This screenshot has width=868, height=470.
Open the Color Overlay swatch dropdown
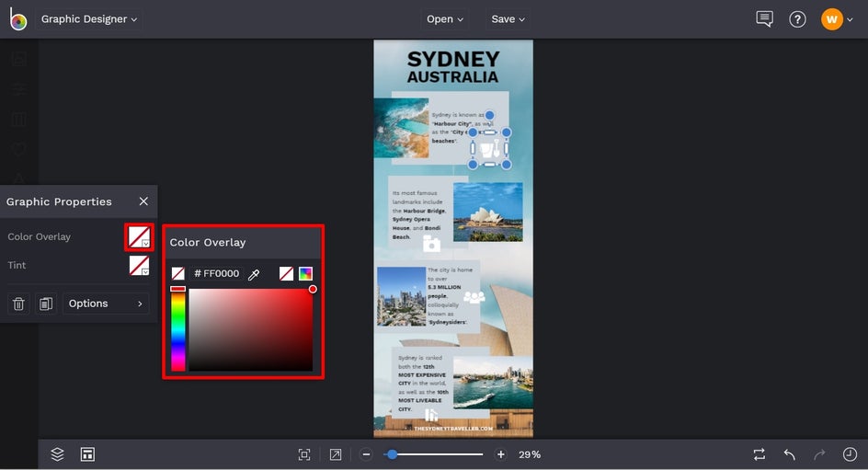(x=139, y=237)
